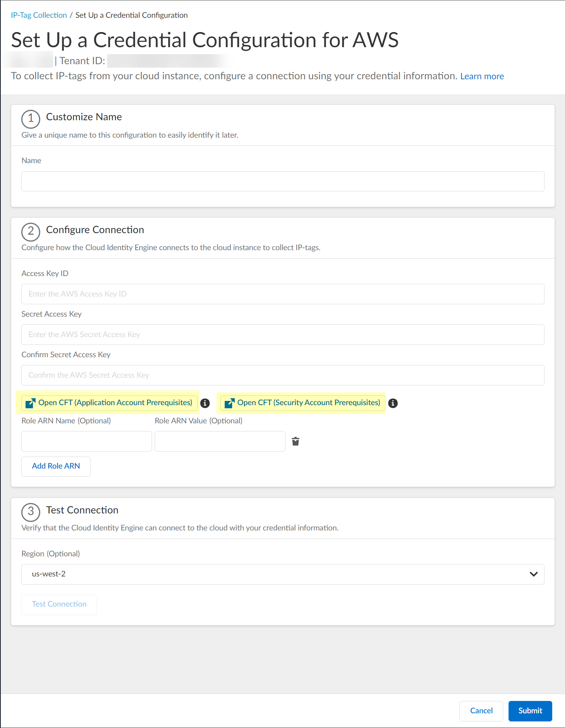The image size is (565, 728).
Task: Click the info icon beside Application Account Prerequisites
Action: [x=205, y=403]
